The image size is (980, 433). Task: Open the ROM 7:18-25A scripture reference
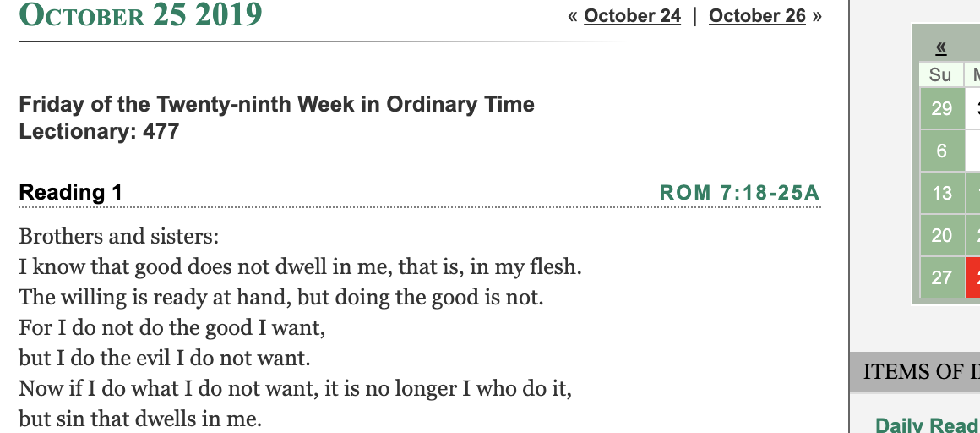(x=739, y=193)
